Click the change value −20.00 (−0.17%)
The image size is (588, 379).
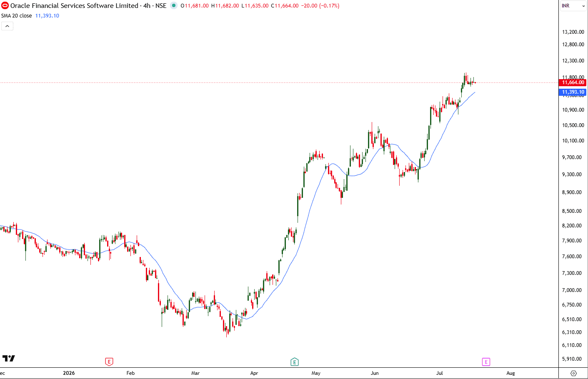320,6
